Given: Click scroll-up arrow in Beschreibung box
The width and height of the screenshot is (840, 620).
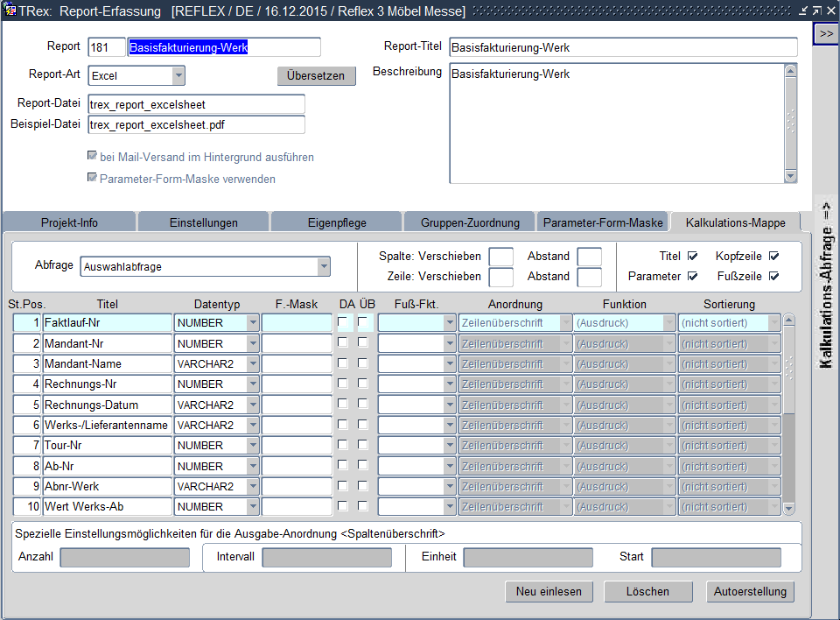Looking at the screenshot, I should tap(791, 71).
